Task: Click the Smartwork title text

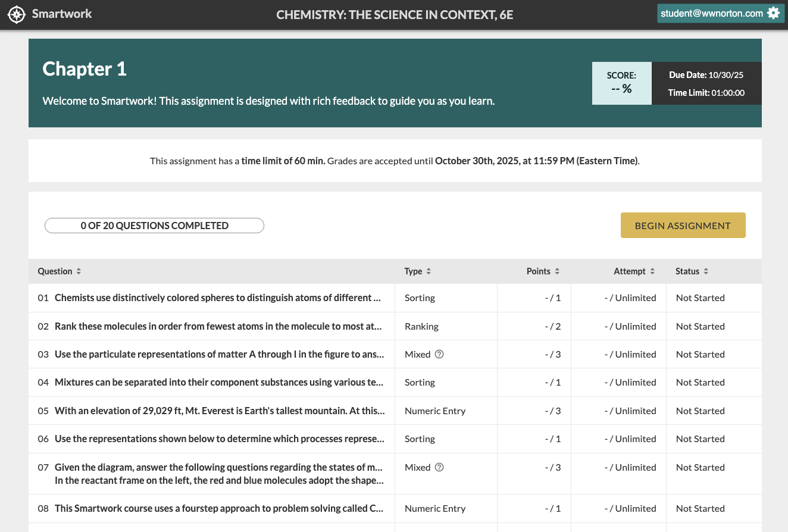Action: pyautogui.click(x=62, y=14)
